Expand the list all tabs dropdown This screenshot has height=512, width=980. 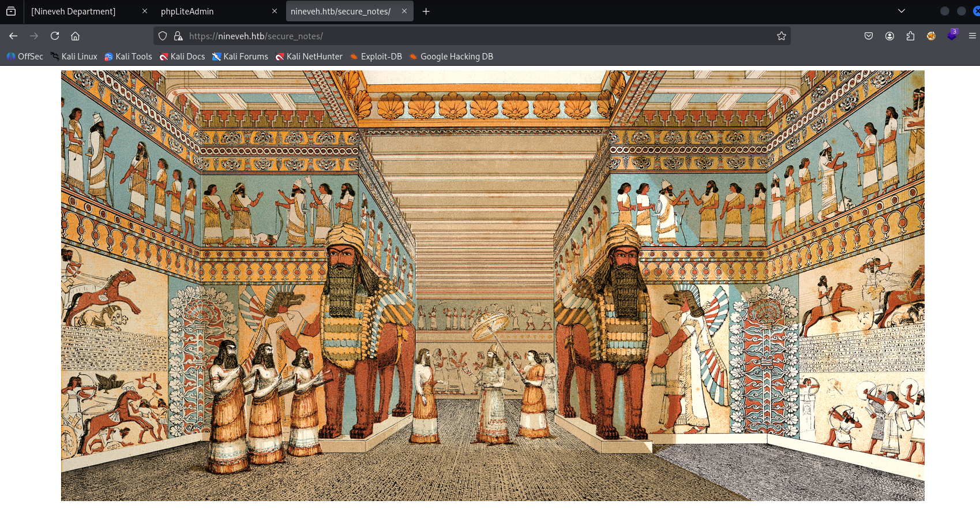[x=902, y=11]
